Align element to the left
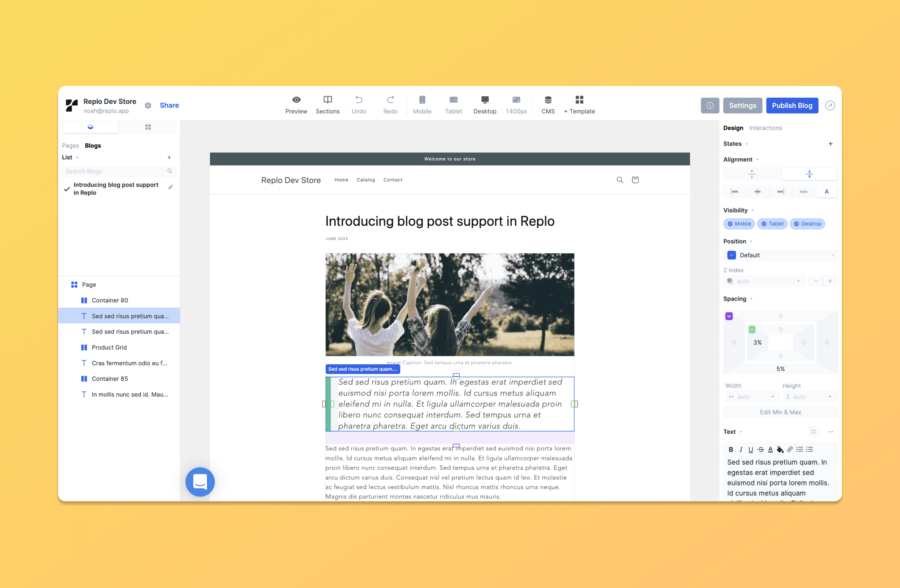The height and width of the screenshot is (588, 900). coord(734,191)
